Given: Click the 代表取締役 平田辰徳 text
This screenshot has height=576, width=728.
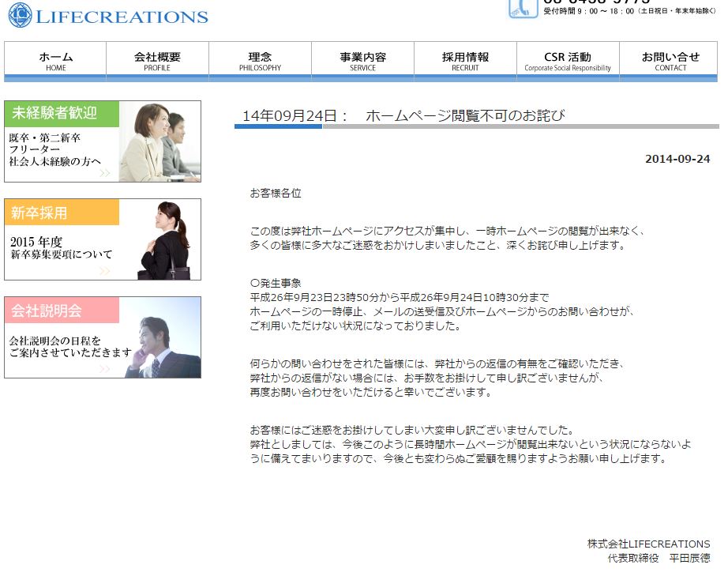Looking at the screenshot, I should [659, 559].
